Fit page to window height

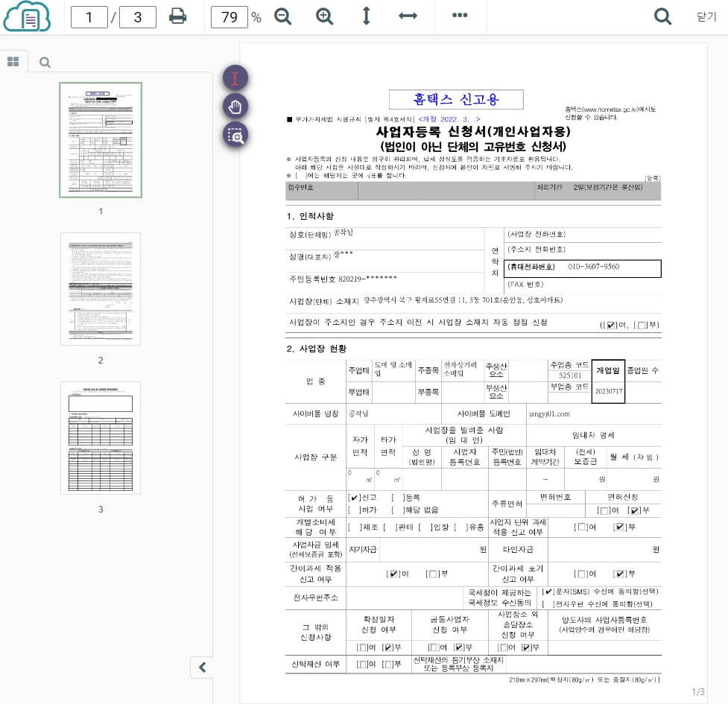click(x=366, y=16)
